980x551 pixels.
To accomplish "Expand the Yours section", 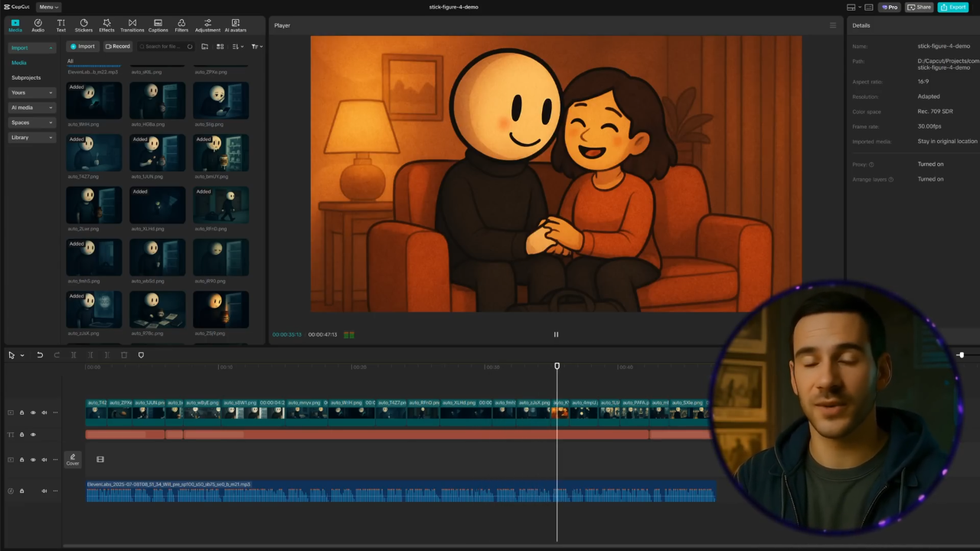I will point(31,93).
